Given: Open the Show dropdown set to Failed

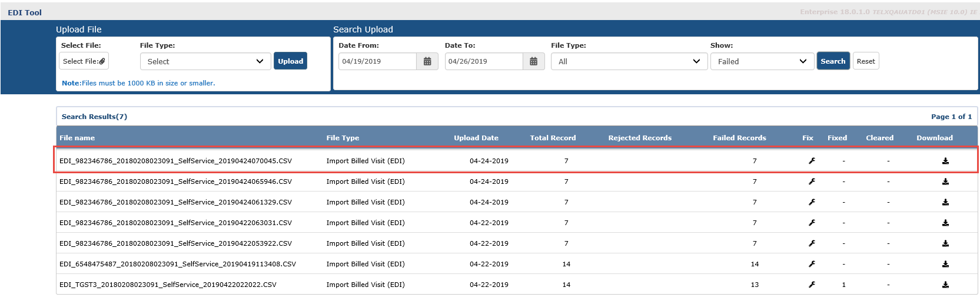Looking at the screenshot, I should click(x=762, y=61).
